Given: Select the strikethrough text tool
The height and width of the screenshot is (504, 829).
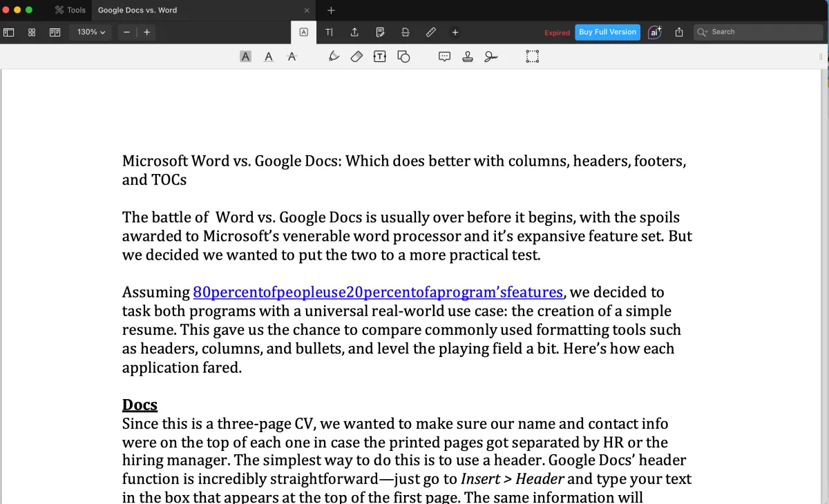Looking at the screenshot, I should [292, 57].
